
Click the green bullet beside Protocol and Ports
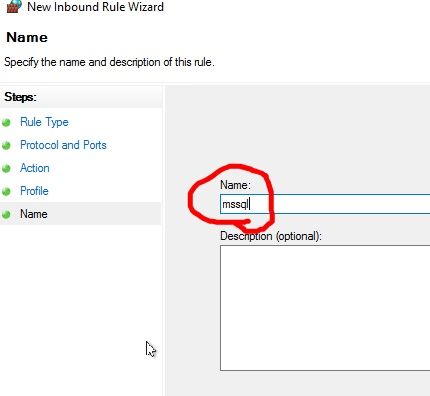pyautogui.click(x=6, y=146)
